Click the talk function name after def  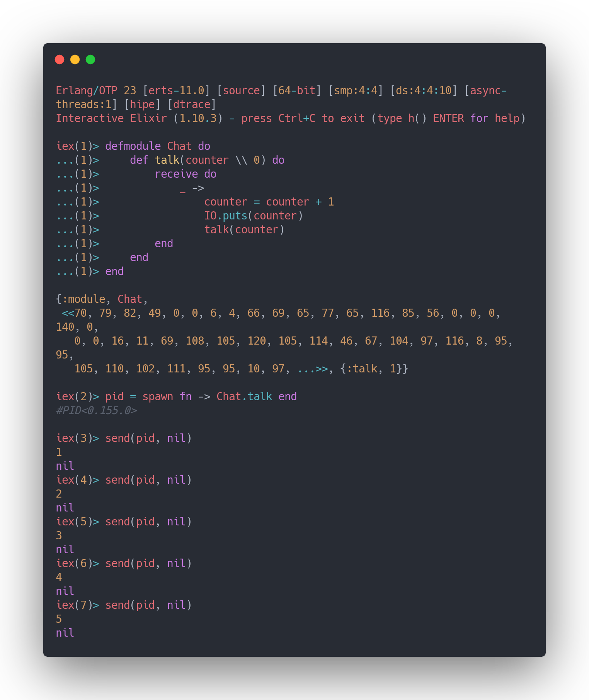click(x=167, y=160)
